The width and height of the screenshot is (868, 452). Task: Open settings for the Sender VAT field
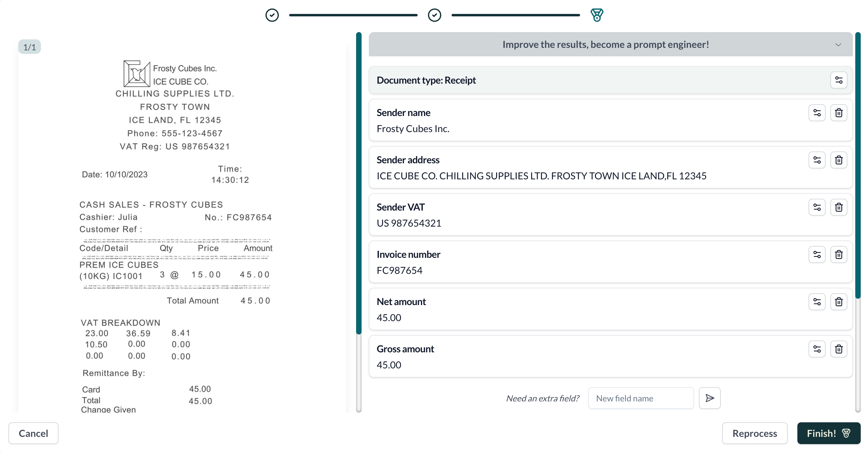(817, 207)
